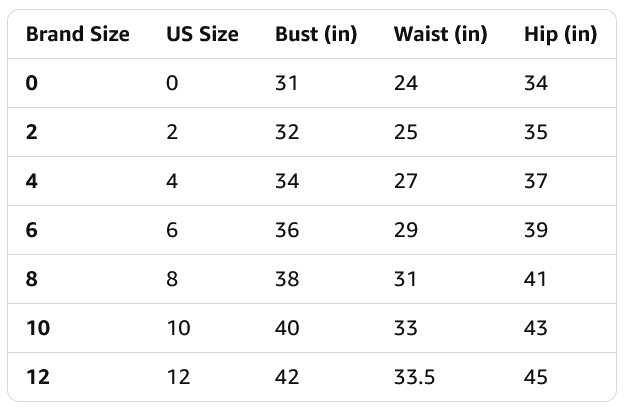Select the waist value 33.5
Screen dimensions: 634x414
point(413,378)
